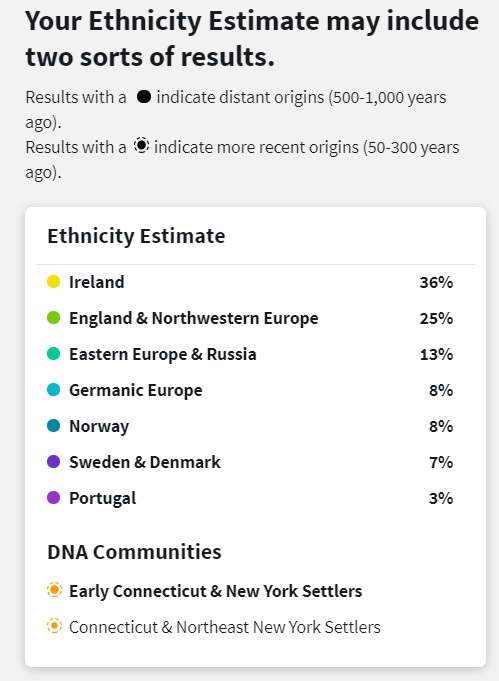This screenshot has width=499, height=681.
Task: Click the solid black distant origins icon
Action: (144, 96)
